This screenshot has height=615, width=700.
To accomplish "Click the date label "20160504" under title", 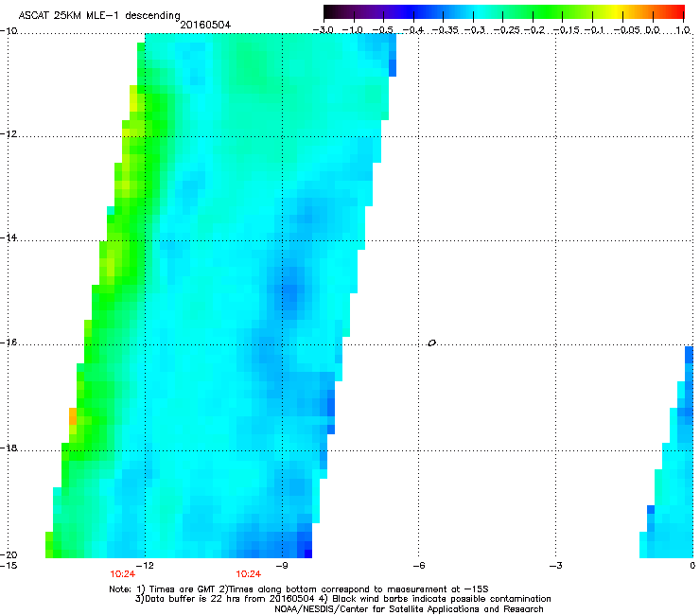I will (205, 25).
